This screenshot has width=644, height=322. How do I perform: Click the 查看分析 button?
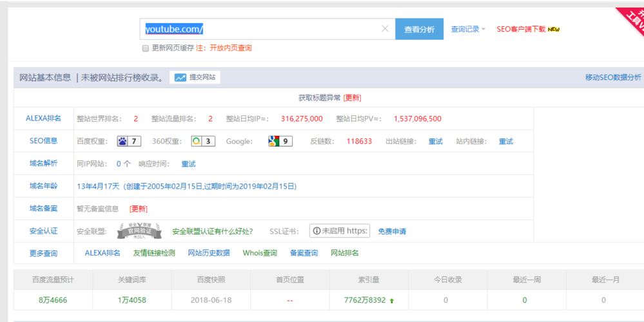[x=419, y=29]
